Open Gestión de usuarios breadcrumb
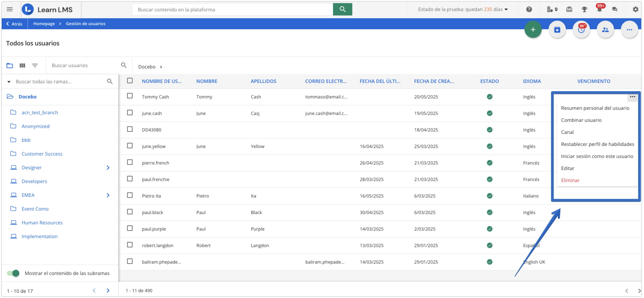644x298 pixels. tap(86, 23)
